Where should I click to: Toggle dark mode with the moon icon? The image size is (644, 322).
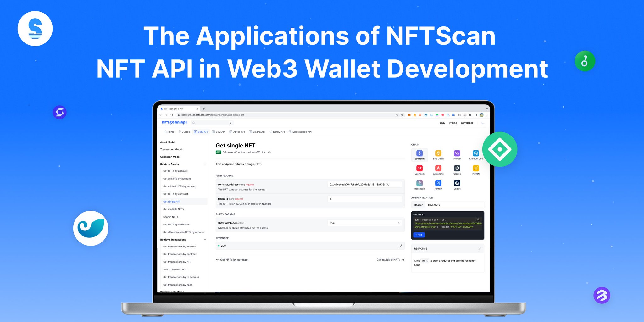[483, 123]
